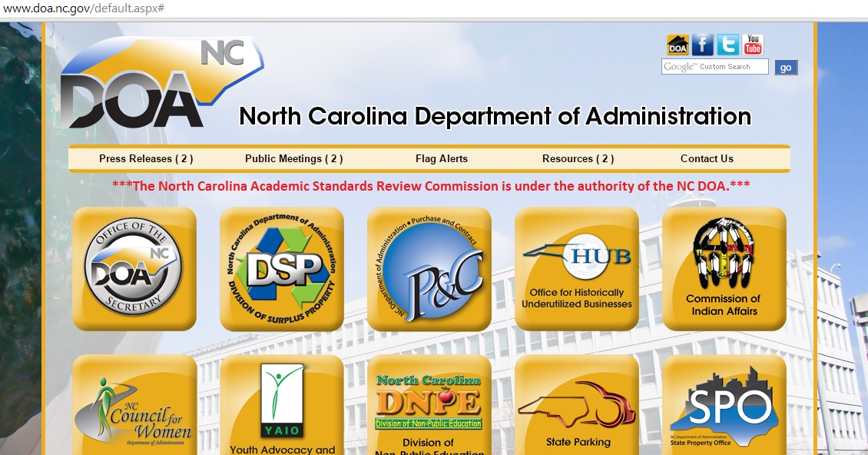Open Office of the Secretary tile
The height and width of the screenshot is (455, 868).
click(x=134, y=269)
